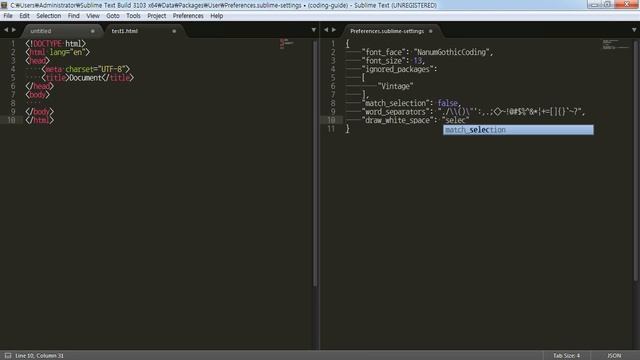The height and width of the screenshot is (360, 640).
Task: Open the Help menu
Action: pos(217,16)
